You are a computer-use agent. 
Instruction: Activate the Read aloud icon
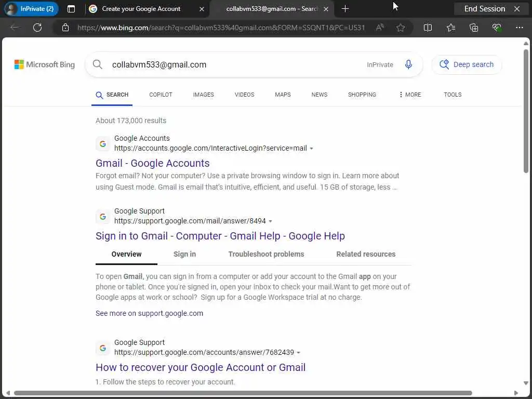[380, 28]
